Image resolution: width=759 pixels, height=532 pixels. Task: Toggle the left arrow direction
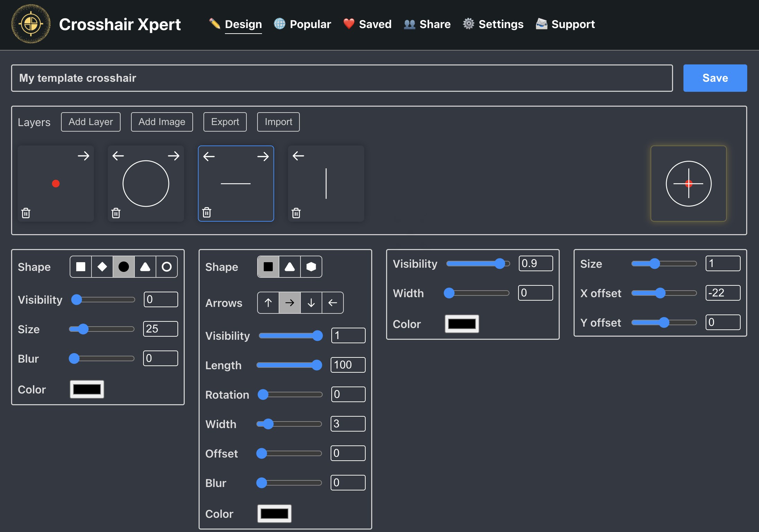click(x=333, y=303)
